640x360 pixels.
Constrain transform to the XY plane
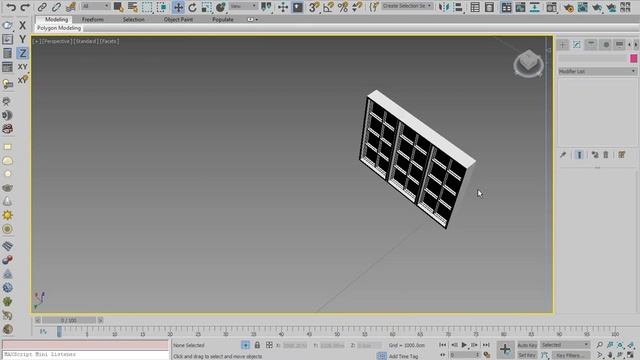tap(22, 67)
